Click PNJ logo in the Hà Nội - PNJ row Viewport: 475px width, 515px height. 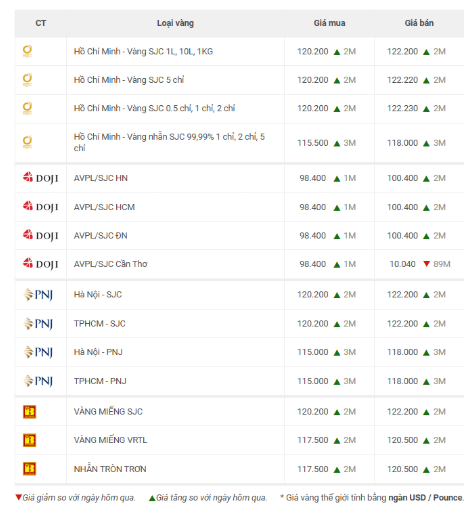click(x=38, y=352)
